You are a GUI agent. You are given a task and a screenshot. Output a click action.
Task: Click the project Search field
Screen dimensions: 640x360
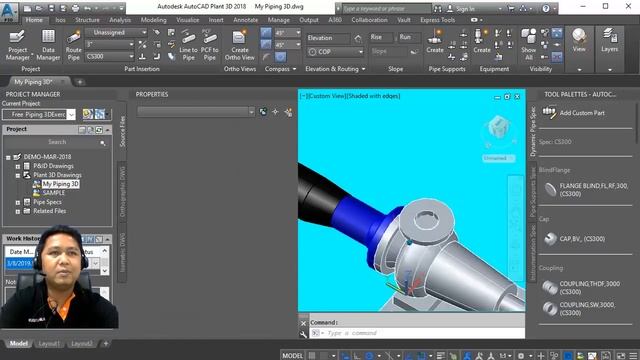(57, 142)
